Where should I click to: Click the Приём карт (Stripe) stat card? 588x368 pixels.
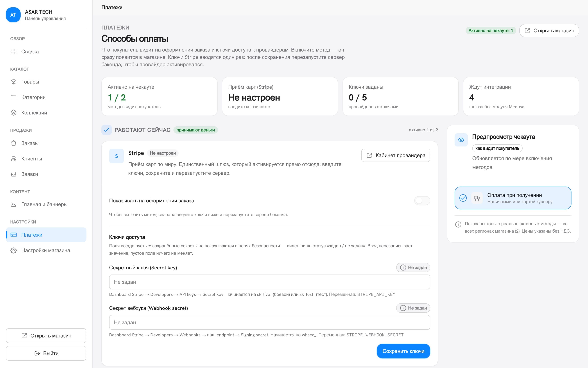(280, 96)
